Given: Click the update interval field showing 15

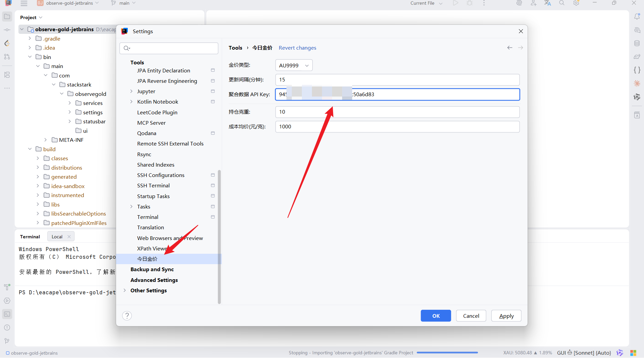Looking at the screenshot, I should click(x=397, y=80).
